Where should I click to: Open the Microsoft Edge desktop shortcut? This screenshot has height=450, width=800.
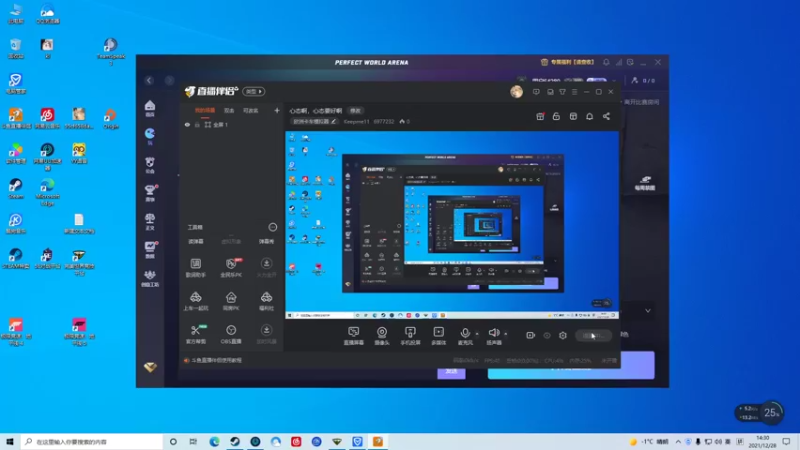47,192
